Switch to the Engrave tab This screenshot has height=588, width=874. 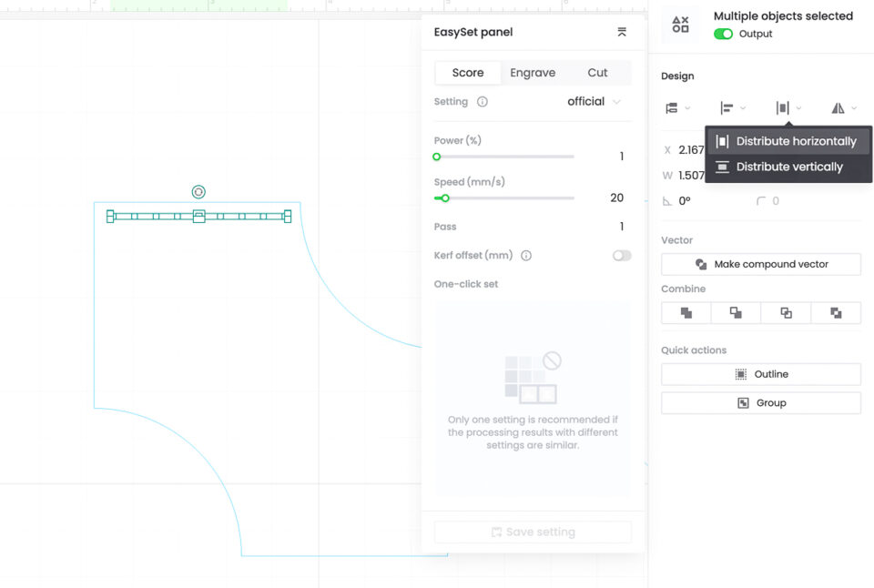pos(533,73)
